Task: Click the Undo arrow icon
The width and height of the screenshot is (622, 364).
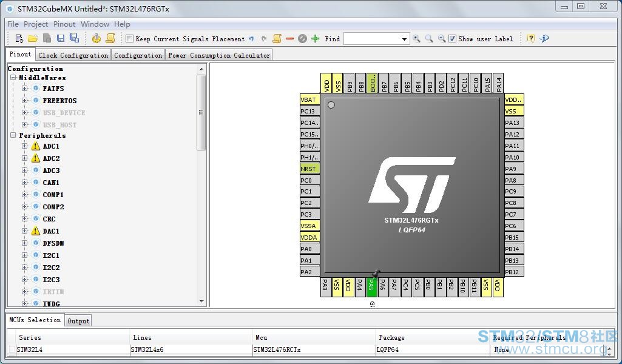Action: 251,38
